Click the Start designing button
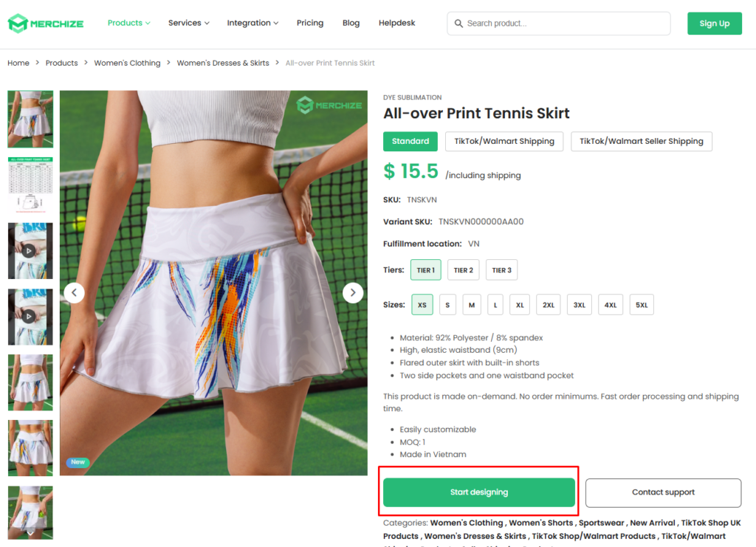Viewport: 756px width, 547px height. point(478,492)
